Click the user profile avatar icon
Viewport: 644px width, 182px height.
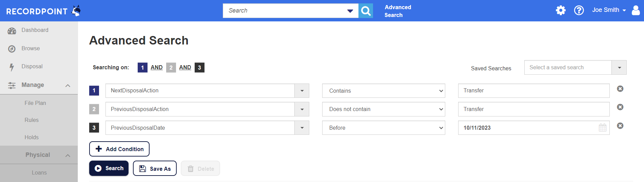tap(636, 10)
